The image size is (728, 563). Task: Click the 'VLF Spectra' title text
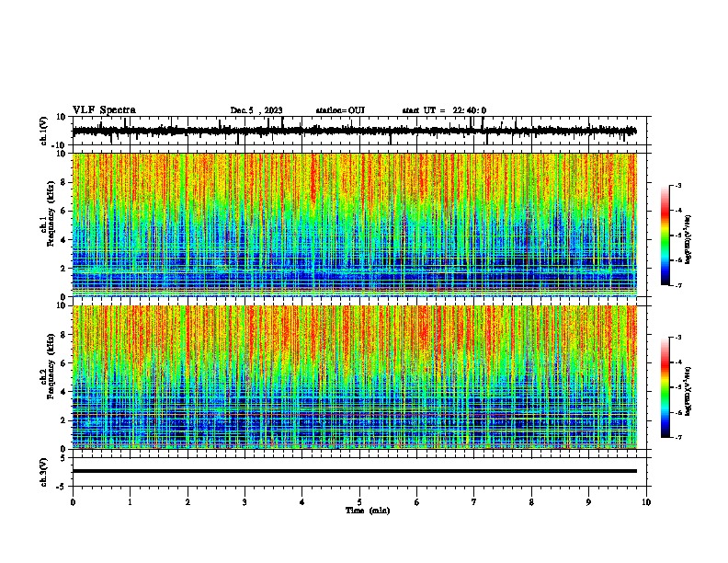click(104, 110)
